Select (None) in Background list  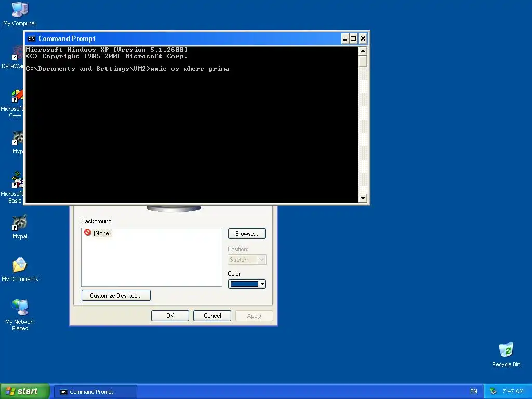pos(98,233)
